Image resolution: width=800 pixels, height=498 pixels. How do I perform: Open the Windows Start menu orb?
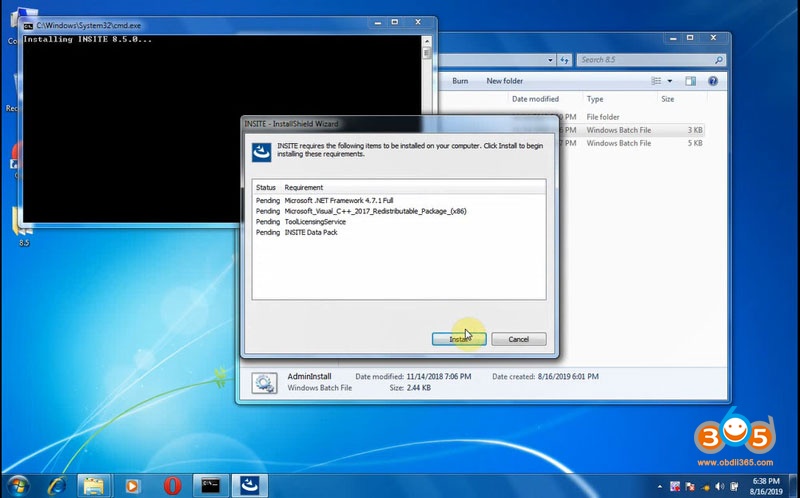19,485
